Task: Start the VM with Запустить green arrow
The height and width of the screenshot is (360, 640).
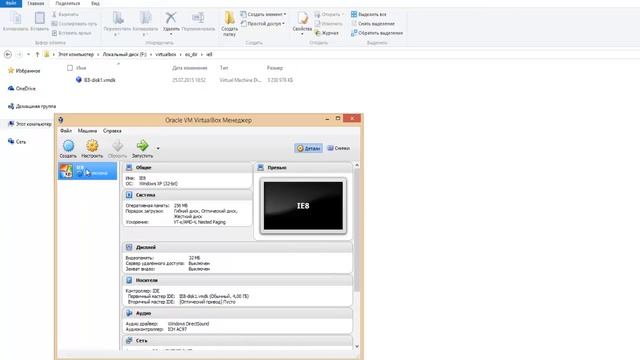Action: click(142, 149)
